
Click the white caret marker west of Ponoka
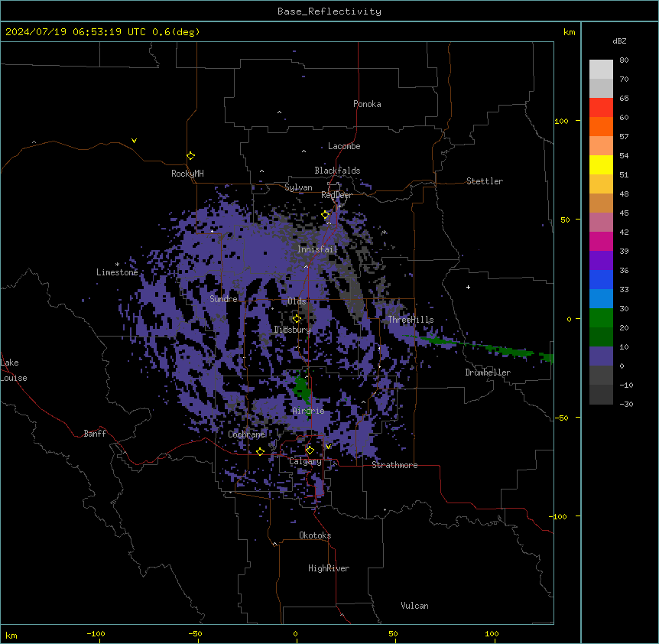(x=279, y=112)
